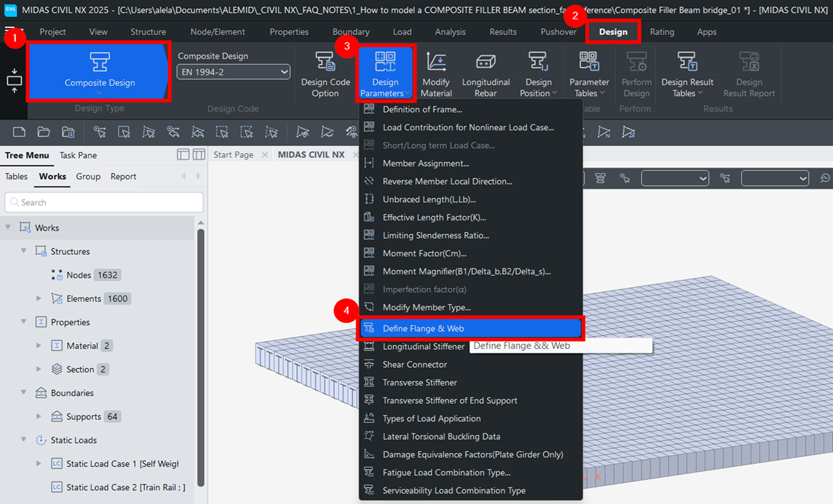The image size is (833, 504).
Task: Select Fatigue Load Combination Type menu item
Action: (x=471, y=472)
